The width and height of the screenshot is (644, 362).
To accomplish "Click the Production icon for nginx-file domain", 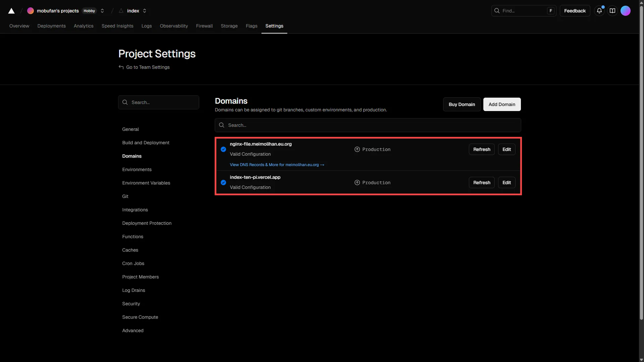I will [357, 149].
